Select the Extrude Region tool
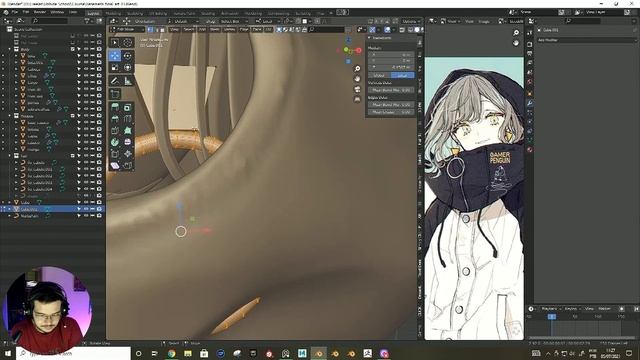Viewport: 640px width, 360px height. coord(115,108)
